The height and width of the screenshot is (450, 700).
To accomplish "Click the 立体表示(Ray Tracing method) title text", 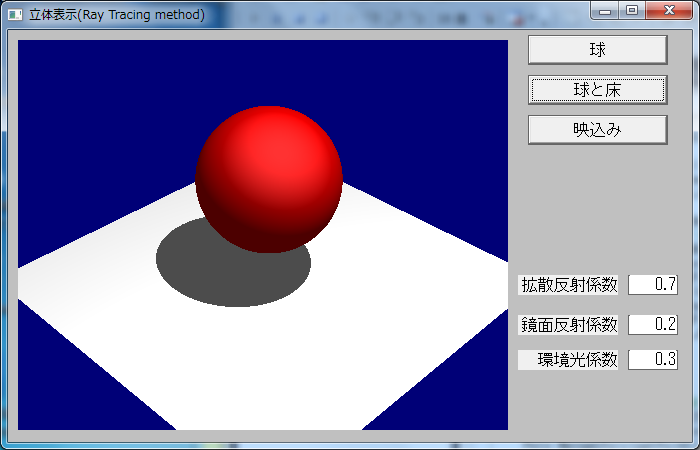I will tap(117, 15).
